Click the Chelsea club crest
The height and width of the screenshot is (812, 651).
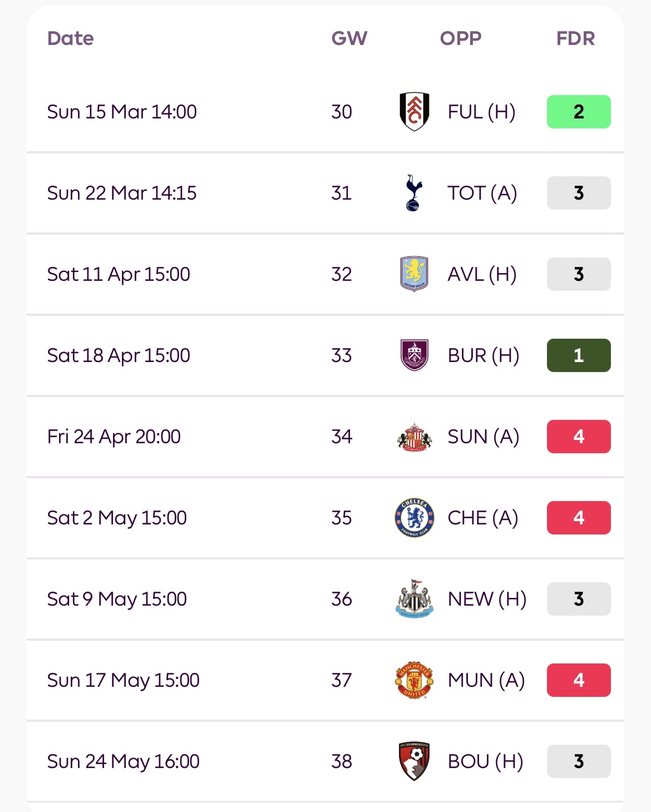click(414, 518)
